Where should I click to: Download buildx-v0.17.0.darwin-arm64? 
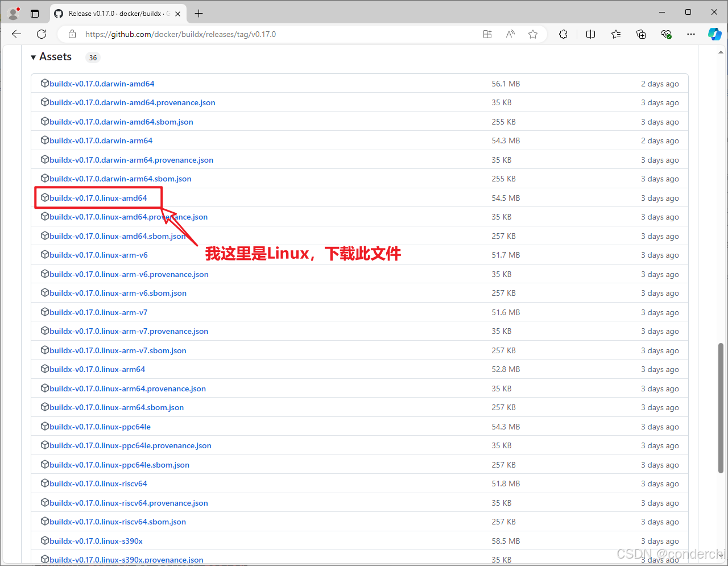tap(101, 141)
